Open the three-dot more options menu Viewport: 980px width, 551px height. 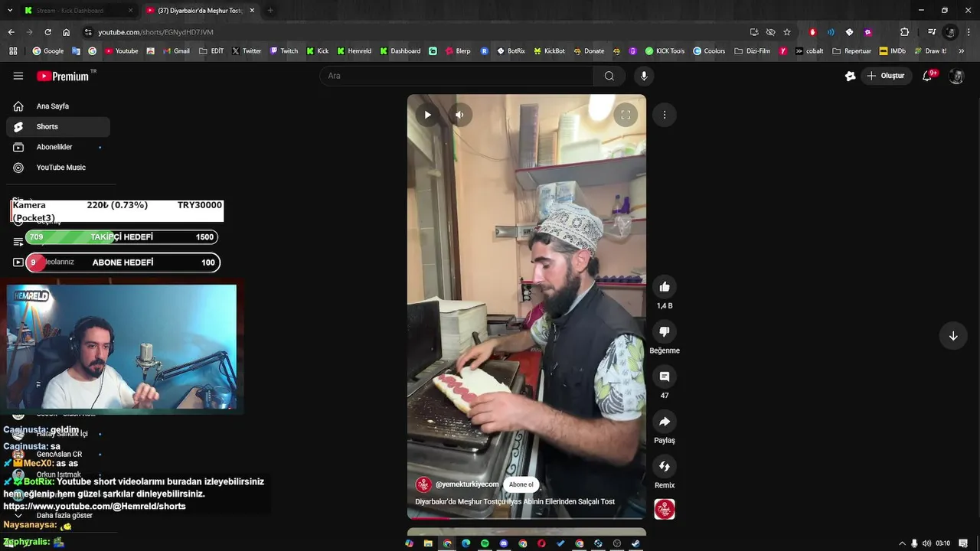coord(665,115)
